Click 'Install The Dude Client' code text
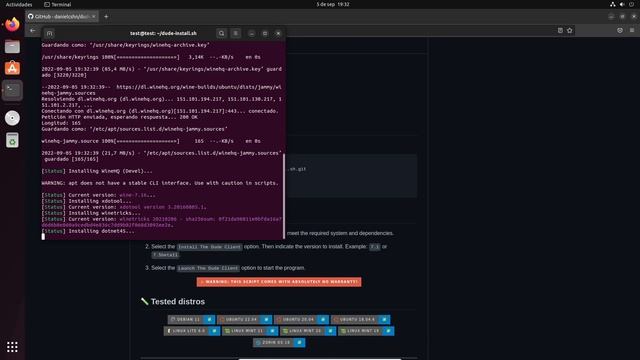 pos(209,247)
